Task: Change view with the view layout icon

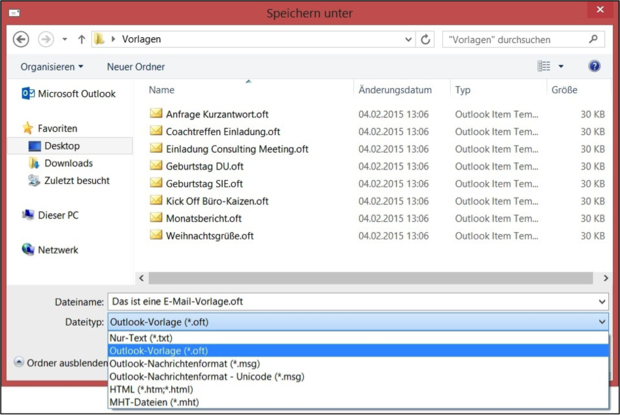Action: pos(544,66)
